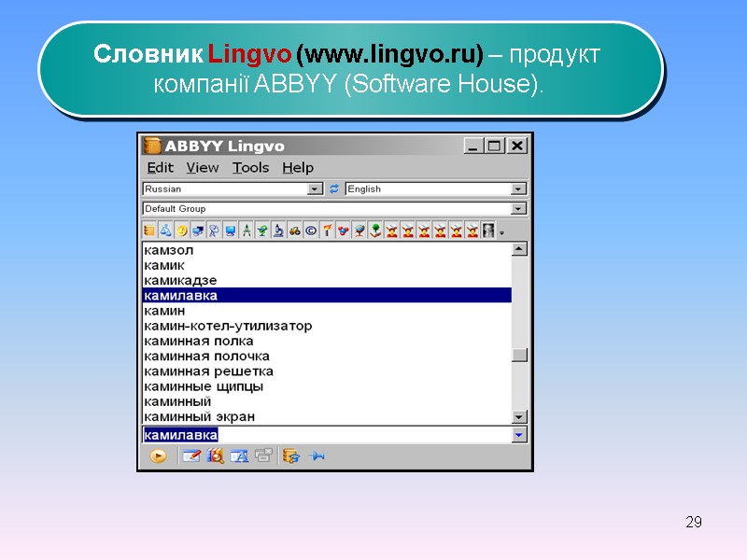Toggle the satellite dish telecom dictionary icon

(x=215, y=231)
